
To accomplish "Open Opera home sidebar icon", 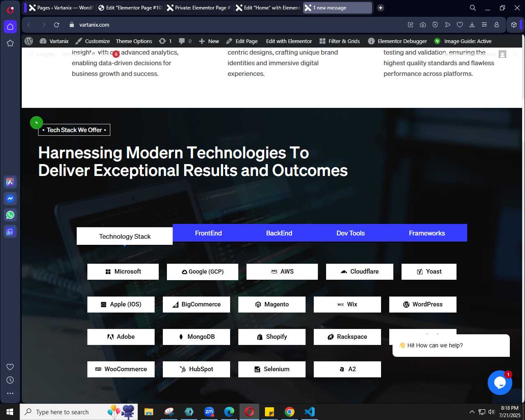I will (10, 27).
